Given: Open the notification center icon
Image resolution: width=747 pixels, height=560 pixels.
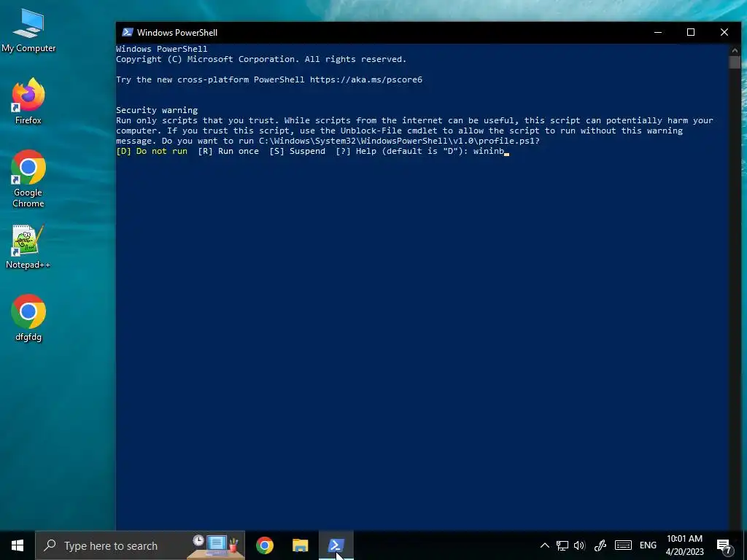Looking at the screenshot, I should (x=724, y=545).
